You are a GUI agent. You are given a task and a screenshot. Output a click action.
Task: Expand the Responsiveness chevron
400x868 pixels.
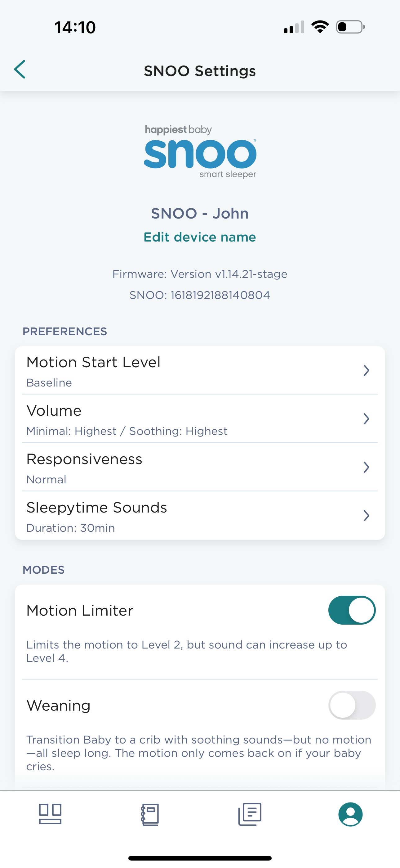point(366,467)
